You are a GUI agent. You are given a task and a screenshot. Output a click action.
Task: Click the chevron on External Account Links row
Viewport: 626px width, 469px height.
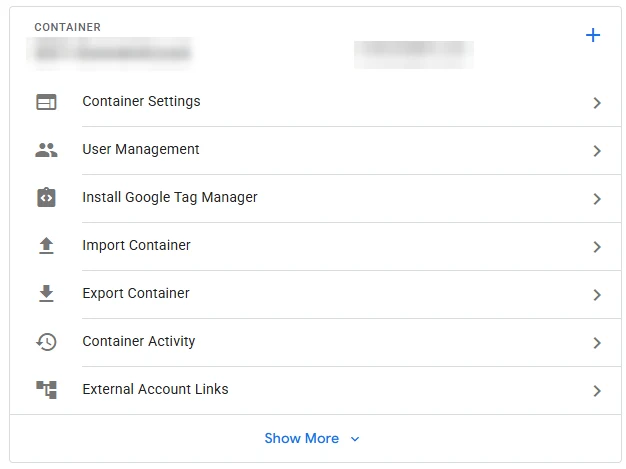597,390
